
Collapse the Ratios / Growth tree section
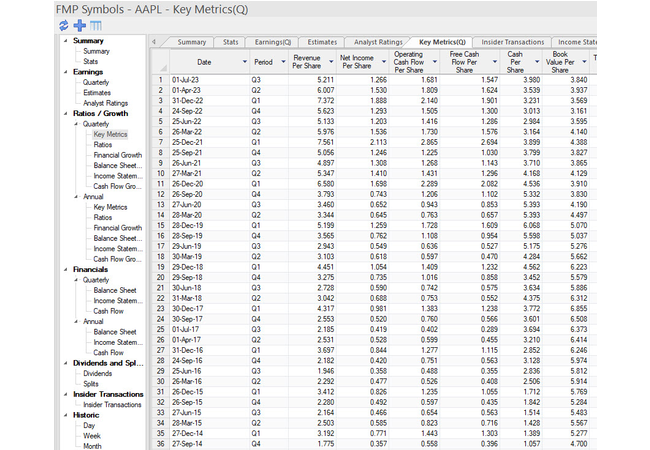tap(65, 114)
